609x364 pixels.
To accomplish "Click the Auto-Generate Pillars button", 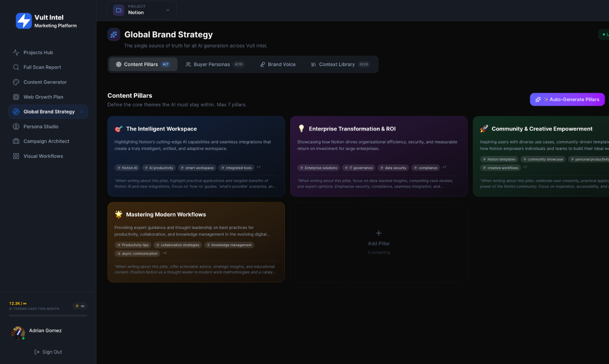I will 567,99.
